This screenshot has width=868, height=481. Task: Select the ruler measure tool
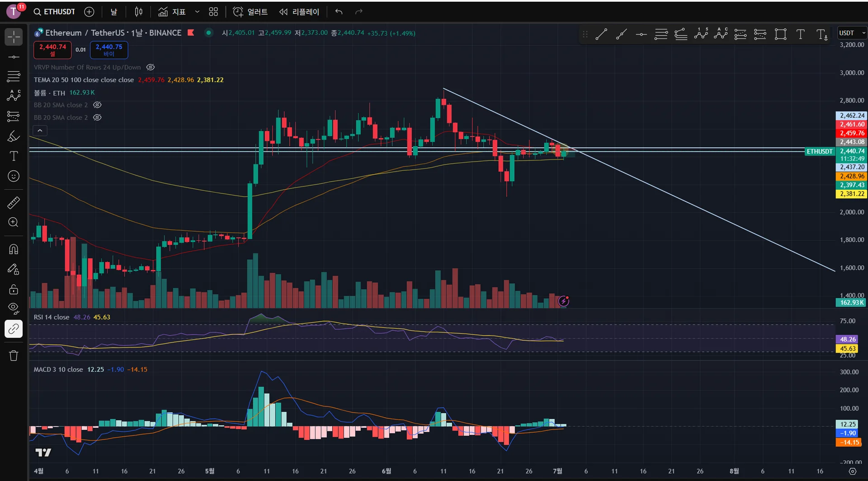[14, 203]
